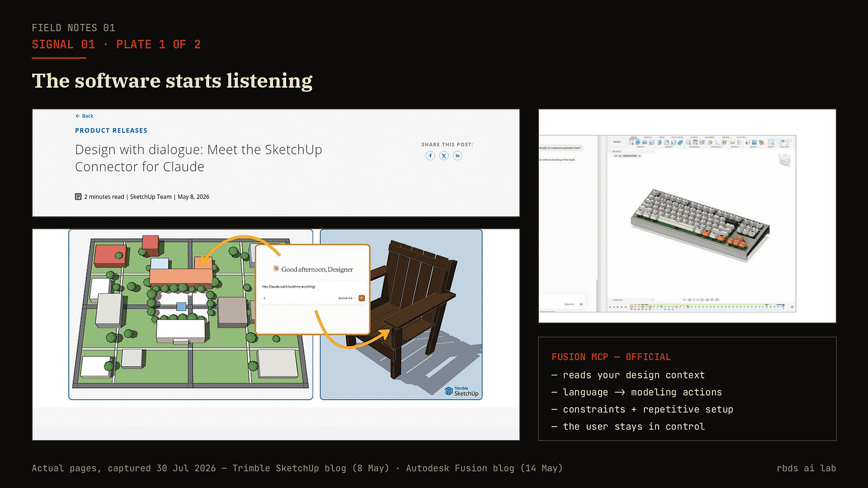
Task: Toggle visibility eye of Keyboard root component
Action: click(x=616, y=156)
